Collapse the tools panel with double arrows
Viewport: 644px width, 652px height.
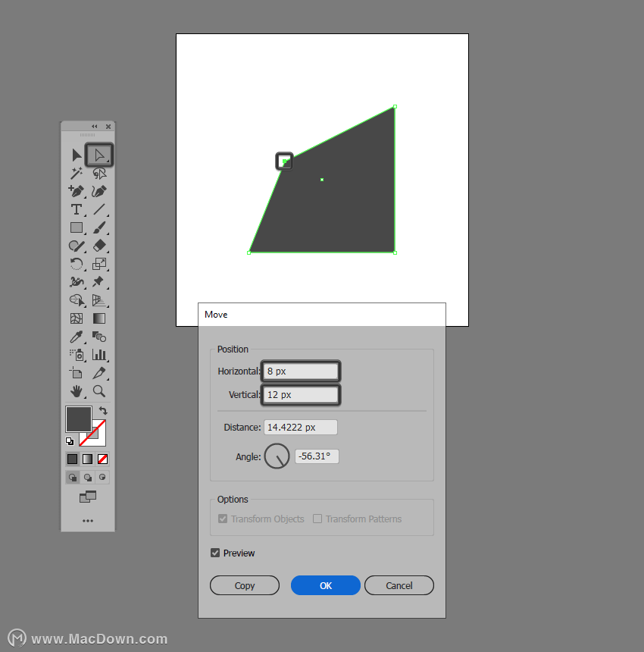point(94,127)
